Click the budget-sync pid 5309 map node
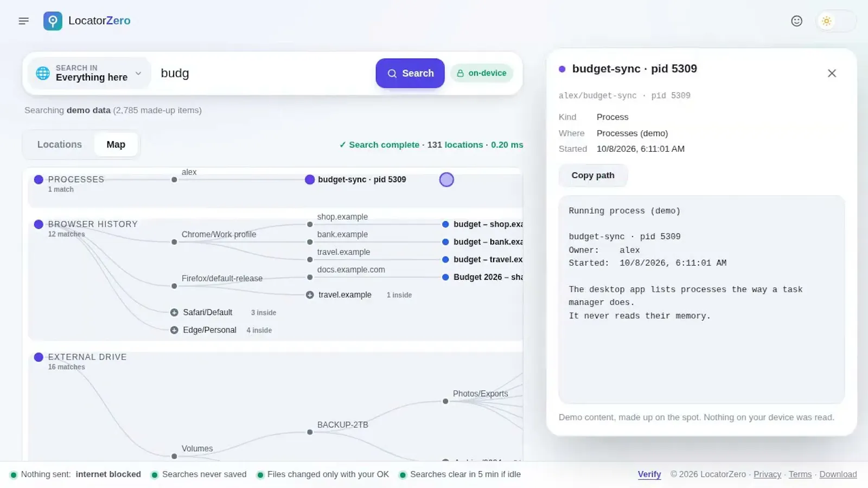The width and height of the screenshot is (868, 488). tap(310, 179)
